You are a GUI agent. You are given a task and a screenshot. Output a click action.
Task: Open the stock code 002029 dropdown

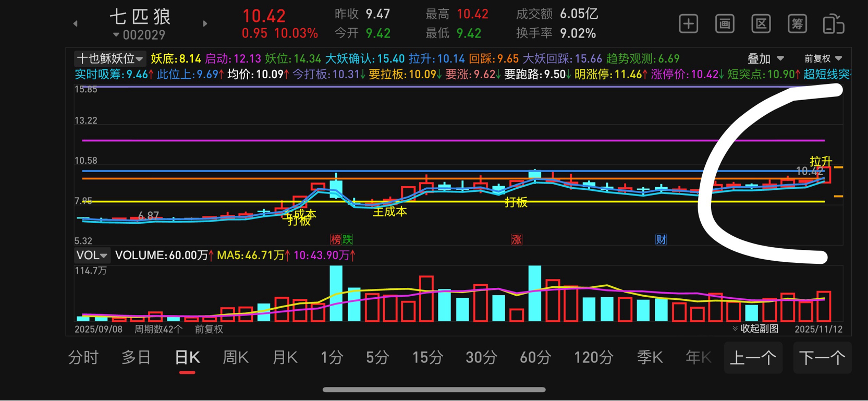pos(139,35)
